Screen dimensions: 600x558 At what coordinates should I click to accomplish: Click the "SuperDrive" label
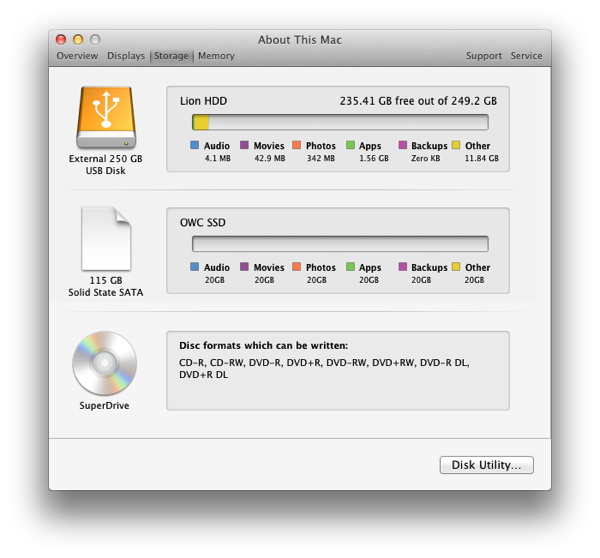[x=104, y=406]
